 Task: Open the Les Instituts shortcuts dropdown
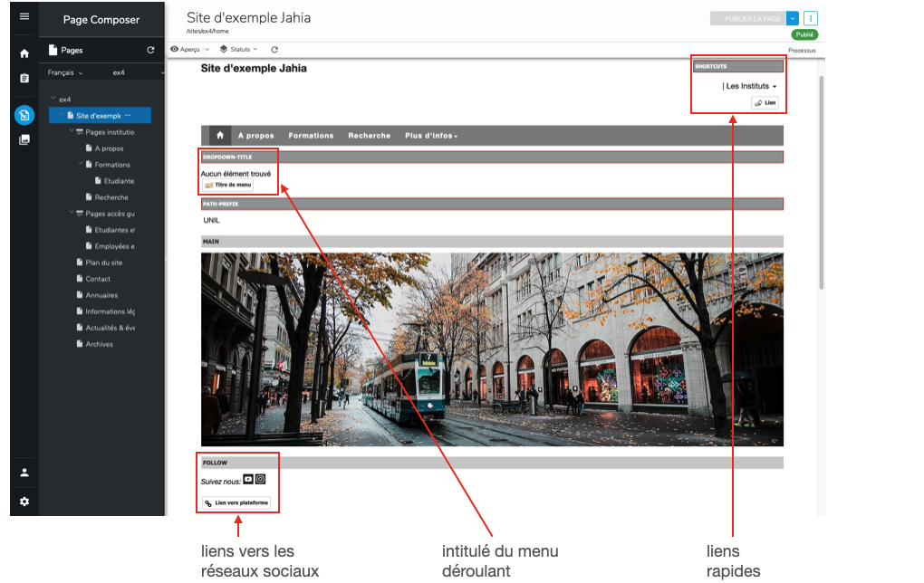tap(750, 86)
